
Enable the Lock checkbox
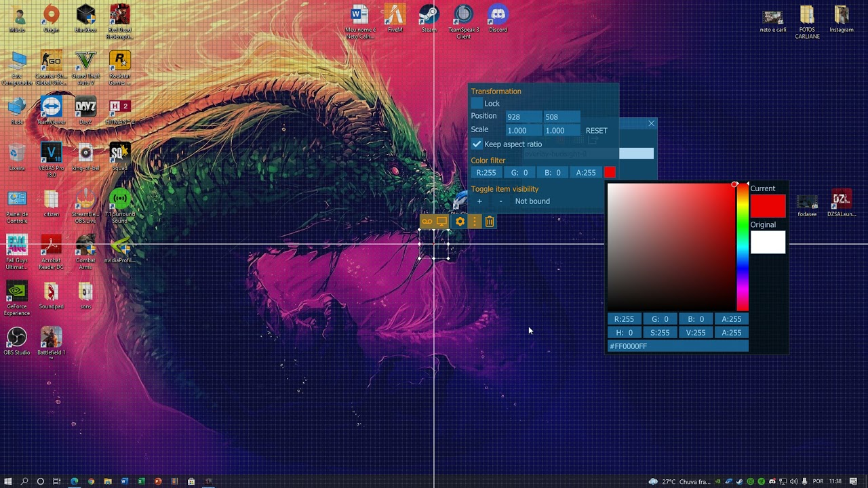click(x=477, y=104)
